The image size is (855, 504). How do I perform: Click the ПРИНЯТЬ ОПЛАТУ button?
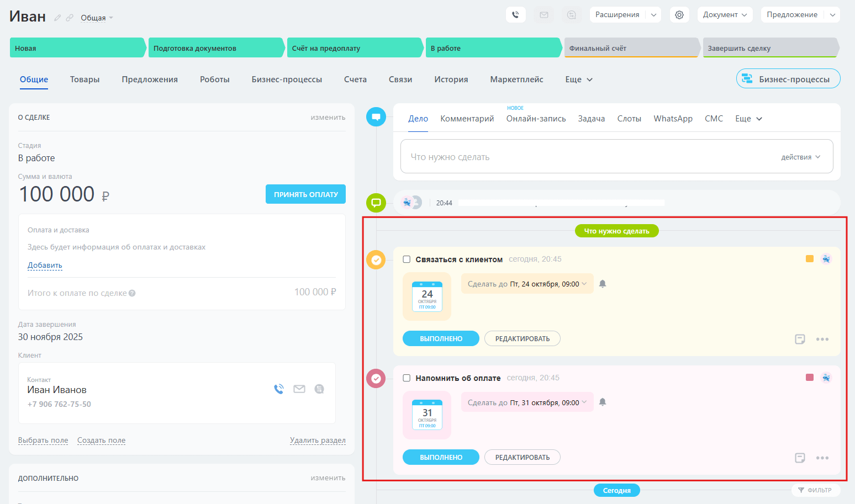click(305, 194)
